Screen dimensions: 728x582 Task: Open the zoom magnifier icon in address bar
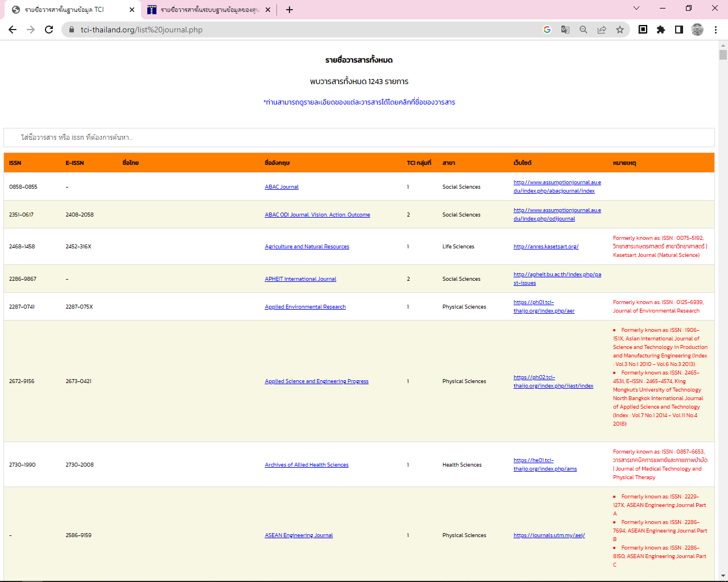pyautogui.click(x=584, y=30)
